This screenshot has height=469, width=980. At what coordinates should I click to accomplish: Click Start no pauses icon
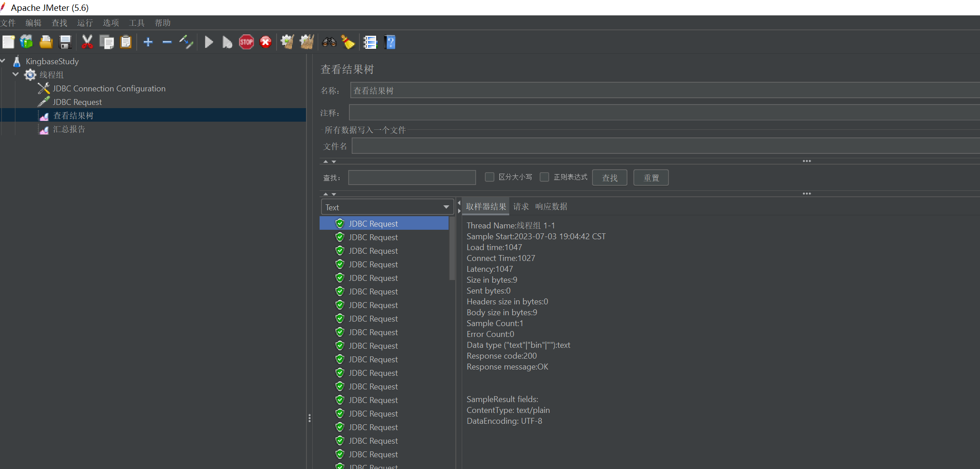click(x=227, y=42)
